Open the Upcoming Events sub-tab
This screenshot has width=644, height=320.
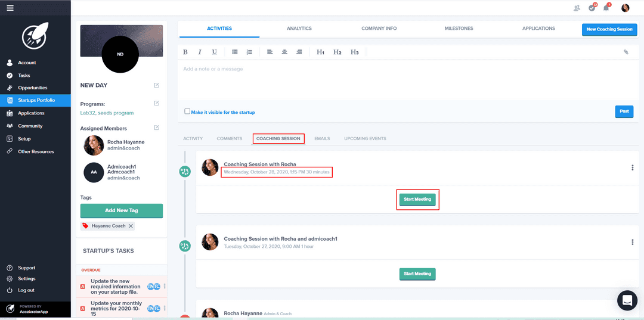tap(365, 139)
